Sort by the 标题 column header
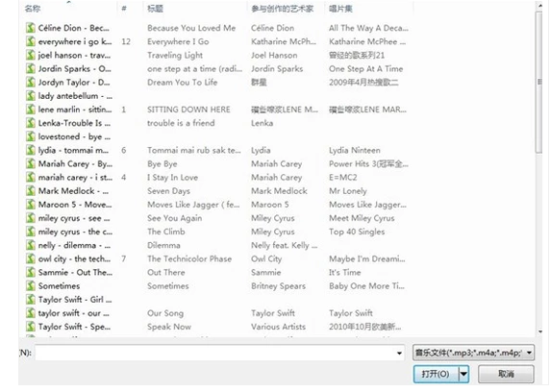Screen dimensions: 550x392 pyautogui.click(x=155, y=9)
